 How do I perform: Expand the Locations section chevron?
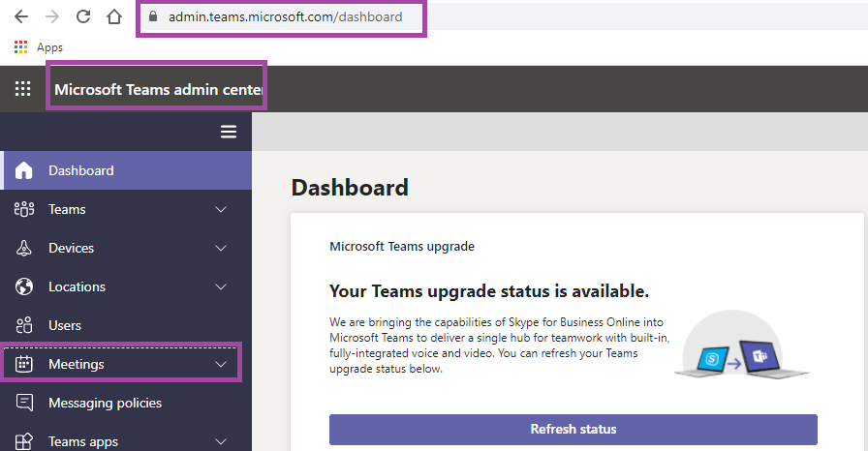(x=221, y=286)
